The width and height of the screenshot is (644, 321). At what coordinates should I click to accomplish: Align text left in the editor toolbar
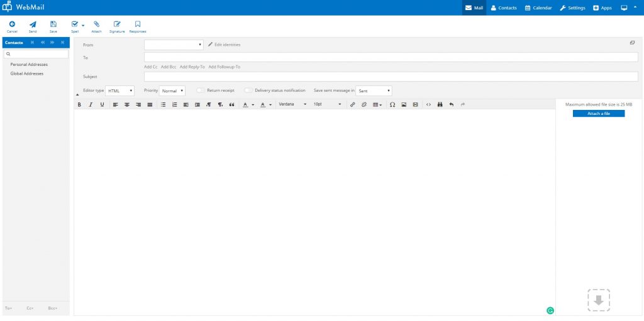[x=116, y=105]
